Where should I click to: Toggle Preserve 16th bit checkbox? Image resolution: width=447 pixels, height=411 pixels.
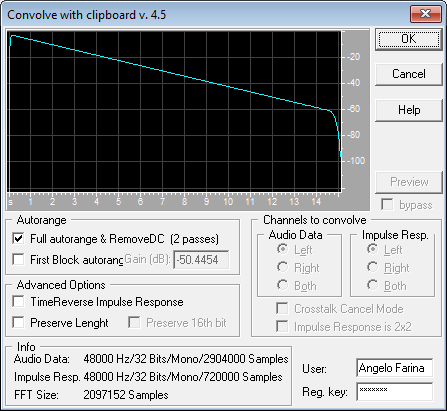pyautogui.click(x=134, y=322)
